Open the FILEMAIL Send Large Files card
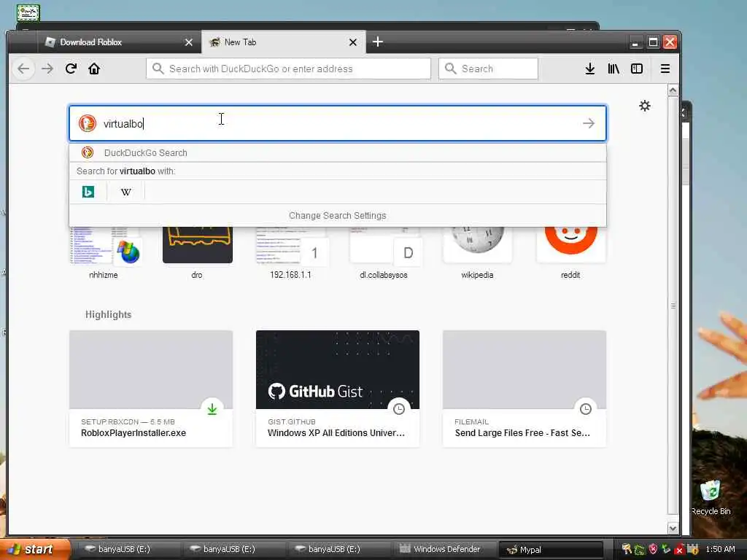The image size is (747, 560). [525, 389]
